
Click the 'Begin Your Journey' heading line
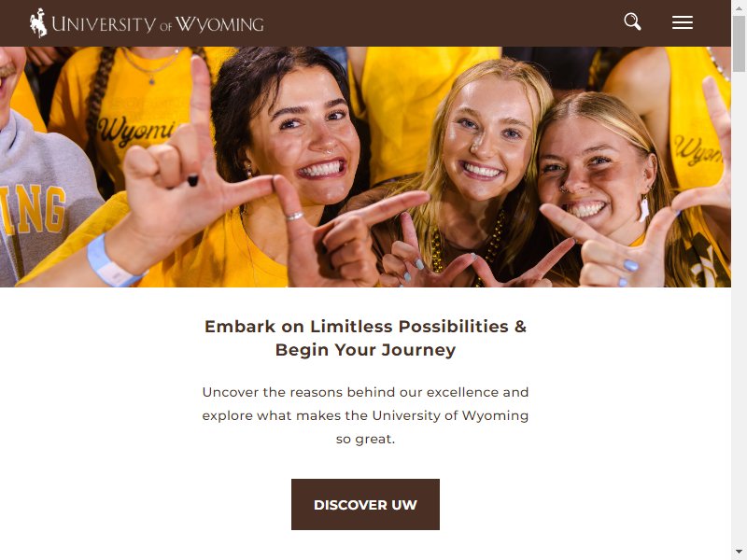pos(365,350)
